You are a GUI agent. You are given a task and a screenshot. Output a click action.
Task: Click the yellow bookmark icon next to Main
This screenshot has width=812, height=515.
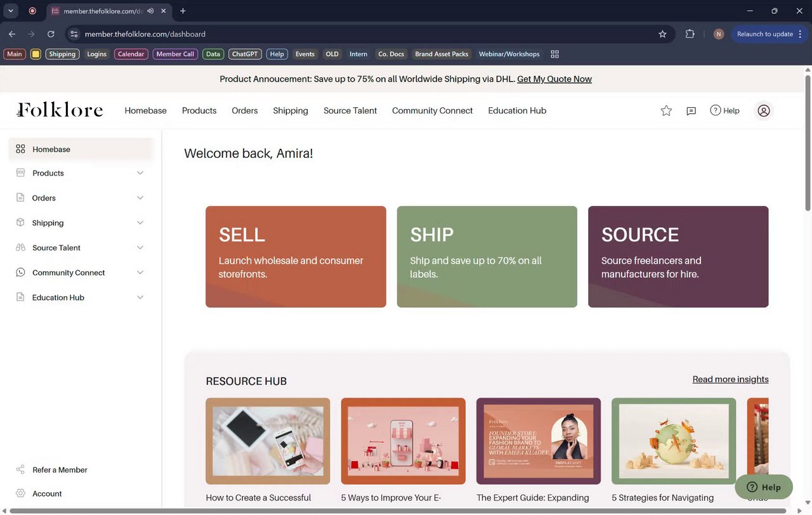tap(36, 54)
